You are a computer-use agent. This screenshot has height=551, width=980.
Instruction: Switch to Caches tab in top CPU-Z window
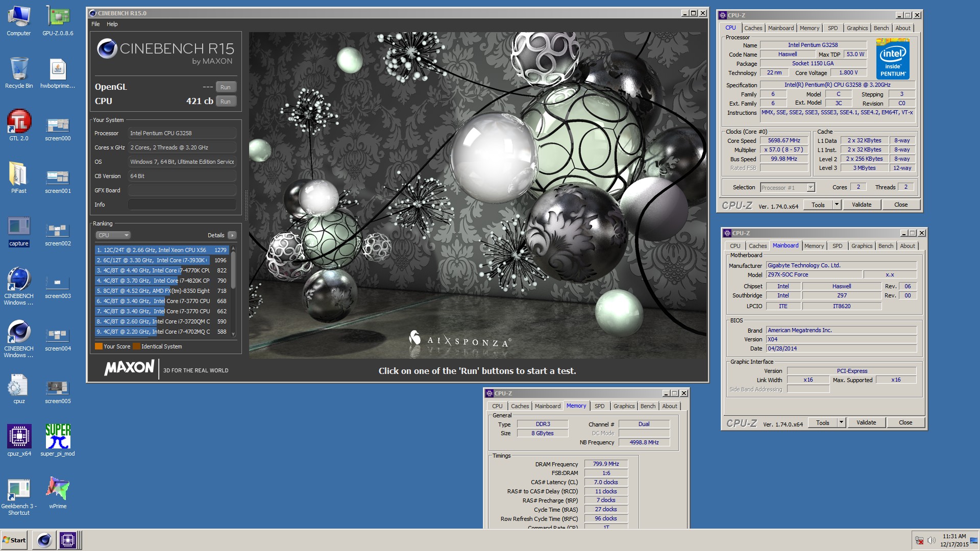[x=753, y=28]
